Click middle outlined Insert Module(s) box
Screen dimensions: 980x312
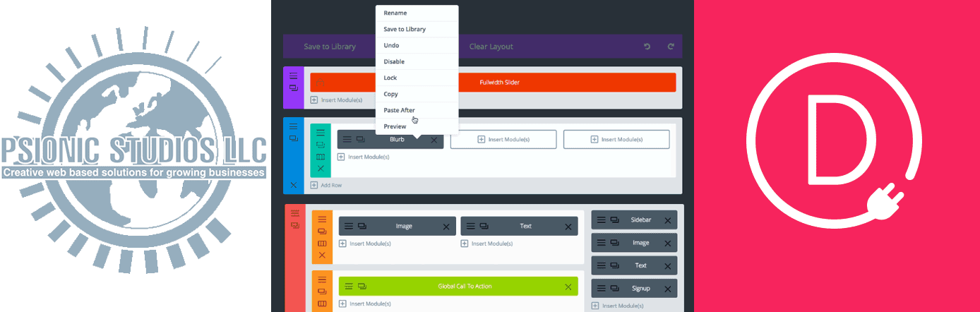click(503, 140)
